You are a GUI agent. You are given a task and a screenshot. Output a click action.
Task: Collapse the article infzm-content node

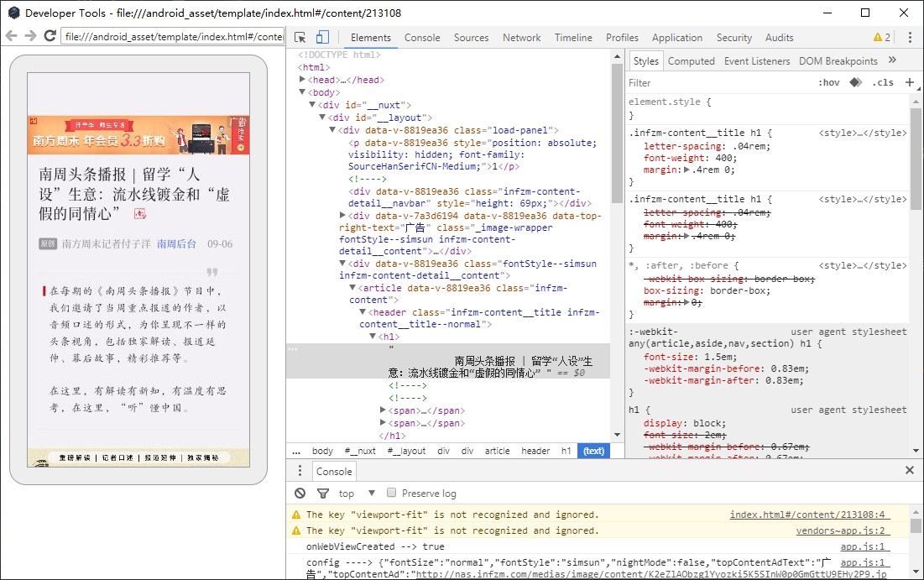coord(352,287)
